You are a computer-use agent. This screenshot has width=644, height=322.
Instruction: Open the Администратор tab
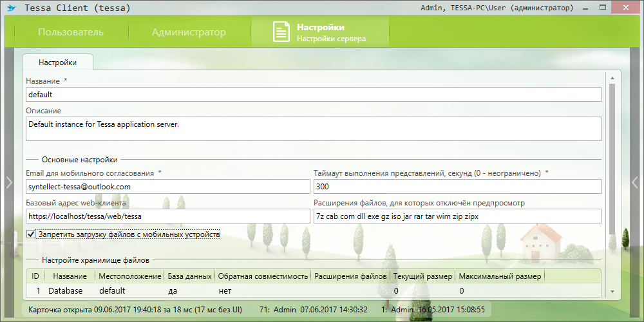coord(189,32)
